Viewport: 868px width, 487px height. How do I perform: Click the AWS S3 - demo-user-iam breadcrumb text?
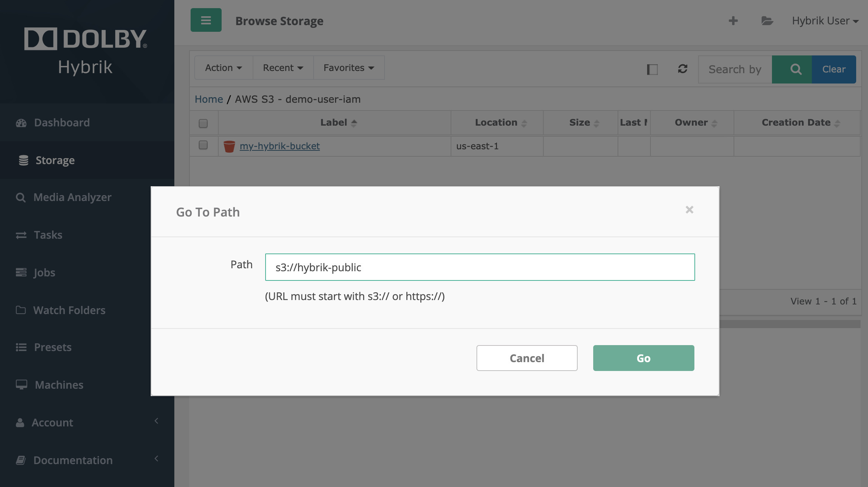298,99
